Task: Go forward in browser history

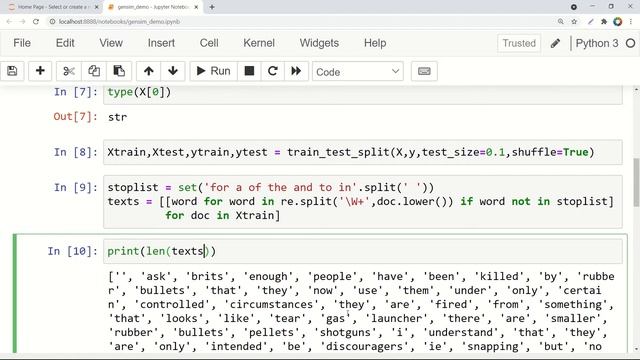Action: tap(22, 22)
